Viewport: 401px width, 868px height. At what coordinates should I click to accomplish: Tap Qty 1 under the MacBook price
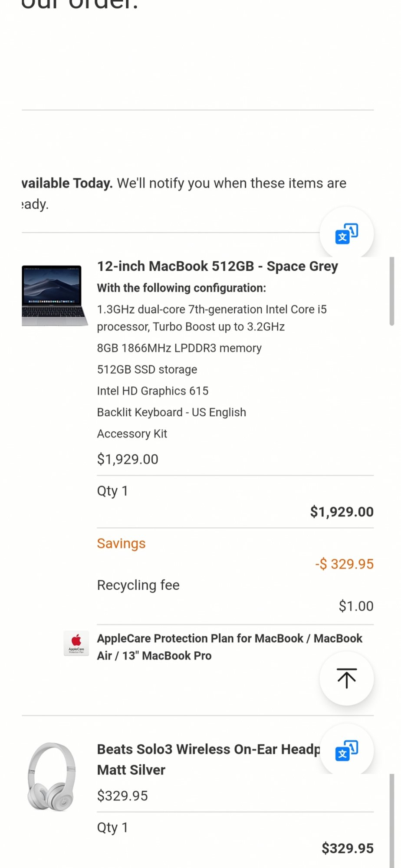pyautogui.click(x=112, y=491)
